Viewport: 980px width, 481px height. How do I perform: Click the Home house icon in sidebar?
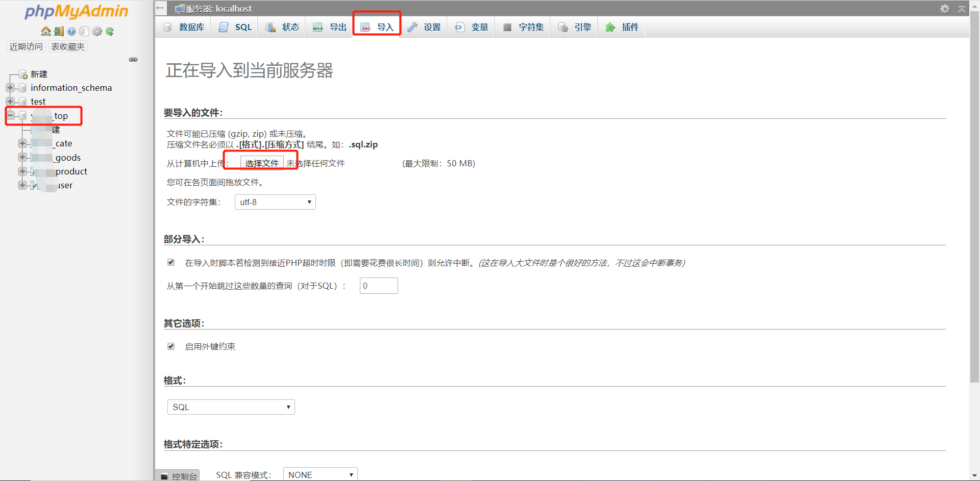click(x=45, y=31)
